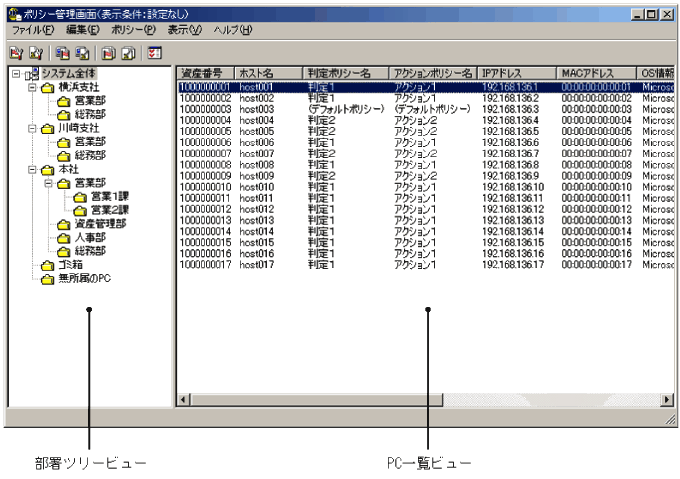
Task: Click IP address 192.168.136.7
Action: [510, 153]
